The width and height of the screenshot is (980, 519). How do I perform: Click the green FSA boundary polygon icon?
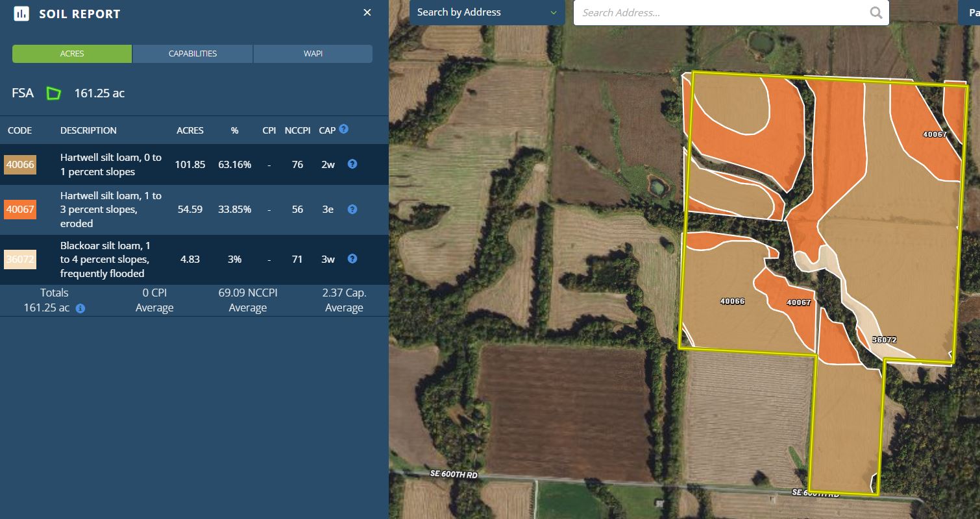53,93
